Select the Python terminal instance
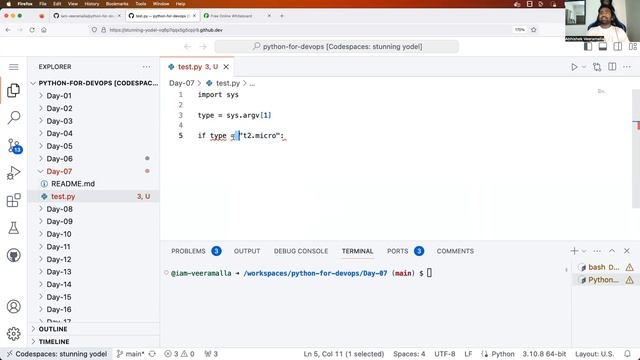Screen dimensions: 640x360 [606, 280]
